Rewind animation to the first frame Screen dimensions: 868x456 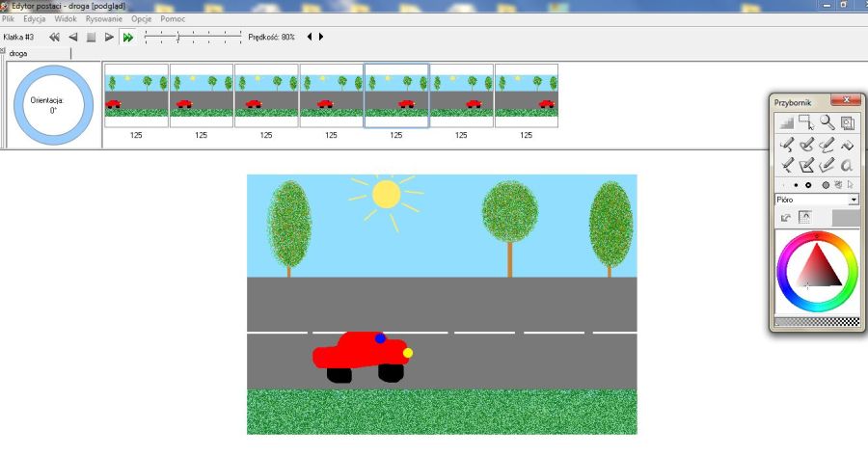(54, 37)
